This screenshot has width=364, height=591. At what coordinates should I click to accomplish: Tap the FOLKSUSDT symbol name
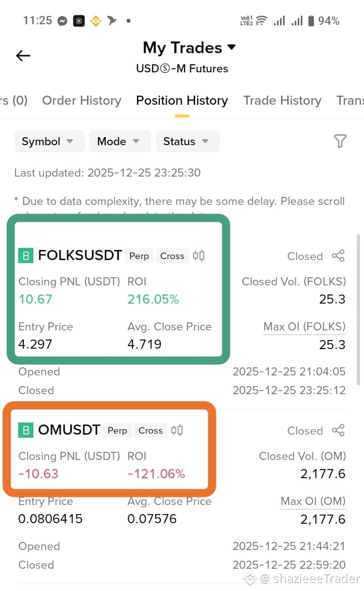(x=80, y=255)
